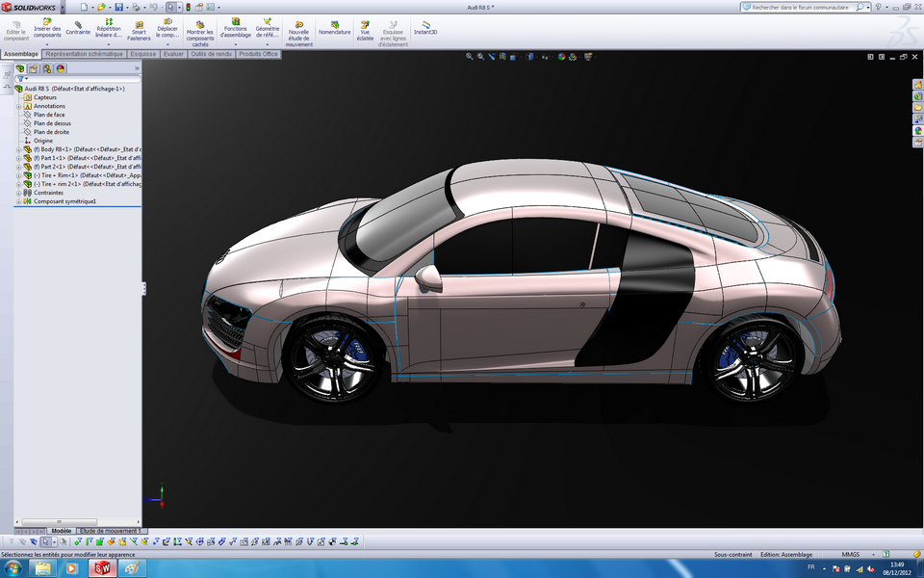Image resolution: width=924 pixels, height=578 pixels.
Task: Select the Zoom au mieux icon
Action: pyautogui.click(x=469, y=56)
